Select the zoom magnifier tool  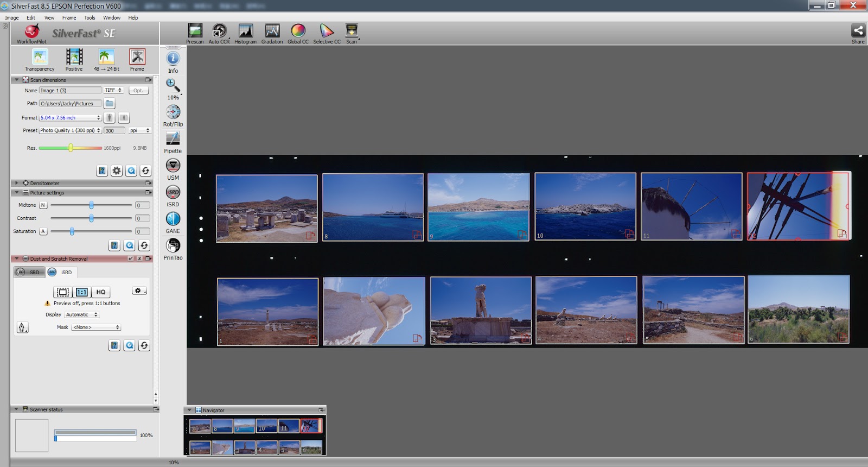point(173,89)
